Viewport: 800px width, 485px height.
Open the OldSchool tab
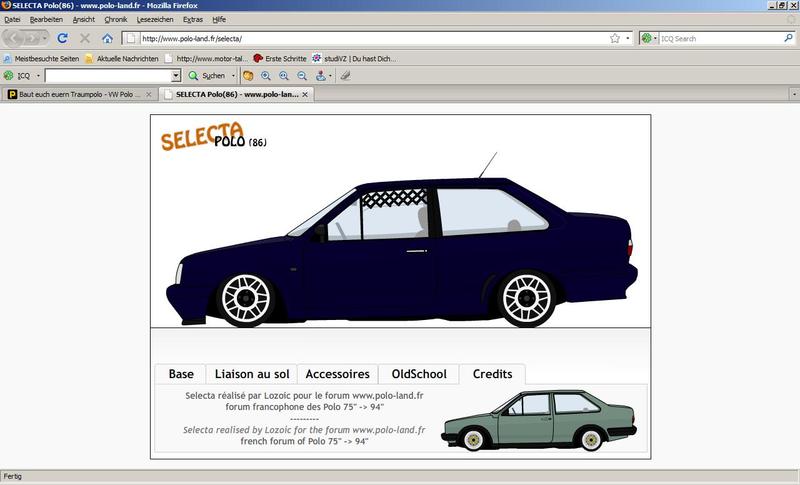point(419,374)
